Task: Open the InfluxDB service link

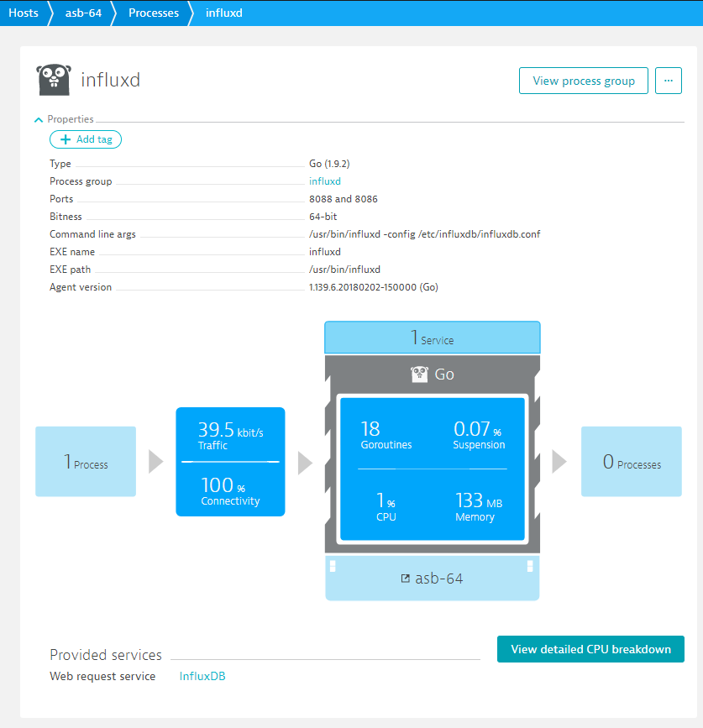Action: pyautogui.click(x=202, y=676)
